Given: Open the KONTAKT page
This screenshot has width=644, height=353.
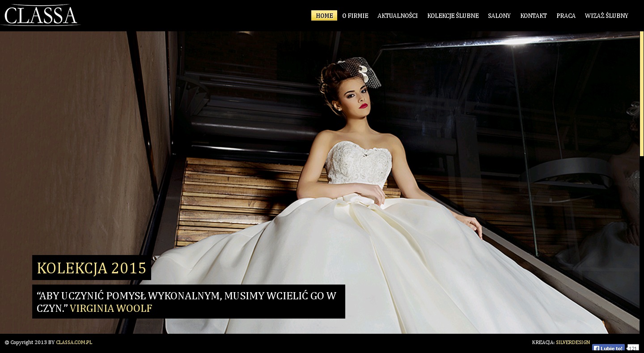Looking at the screenshot, I should coord(533,16).
